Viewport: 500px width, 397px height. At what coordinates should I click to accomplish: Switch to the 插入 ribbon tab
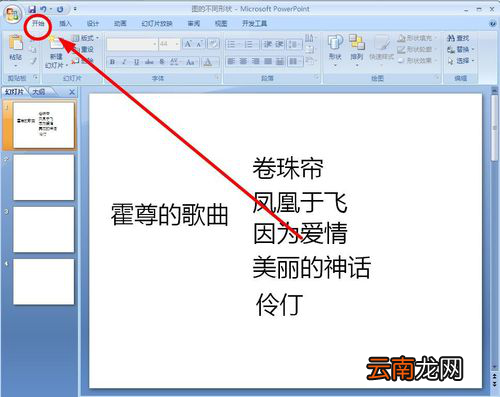click(x=65, y=24)
